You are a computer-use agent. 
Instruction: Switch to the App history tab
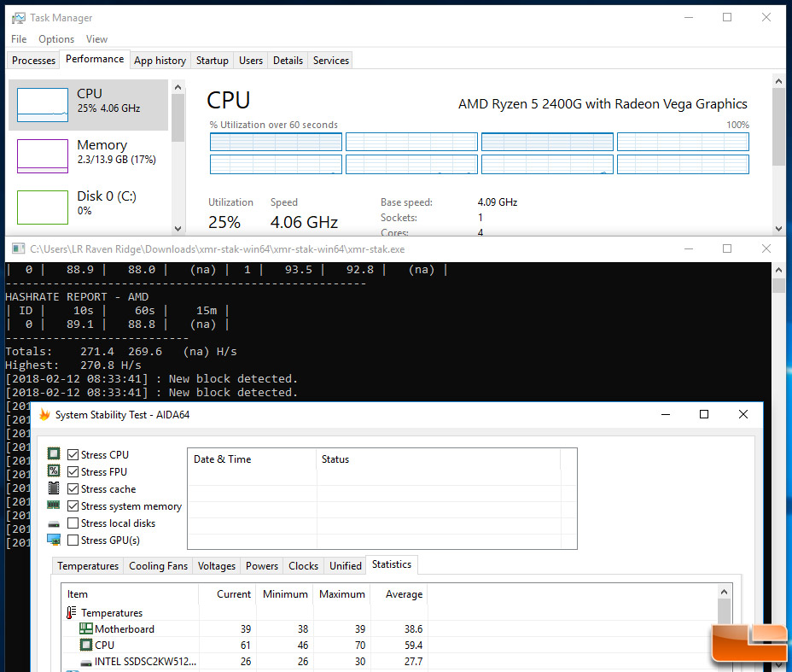(x=160, y=60)
